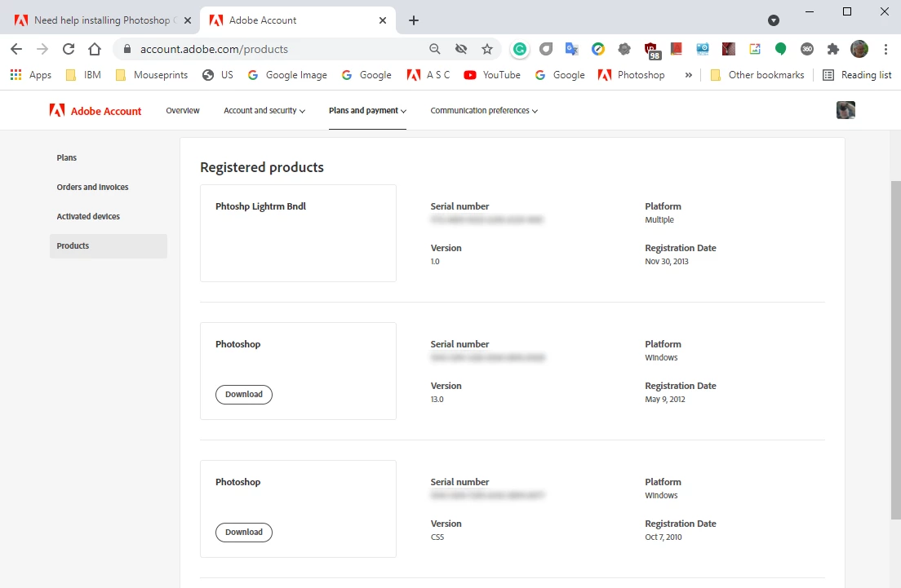Expand the Account and security dropdown
Viewport: 901px width, 588px height.
point(264,110)
